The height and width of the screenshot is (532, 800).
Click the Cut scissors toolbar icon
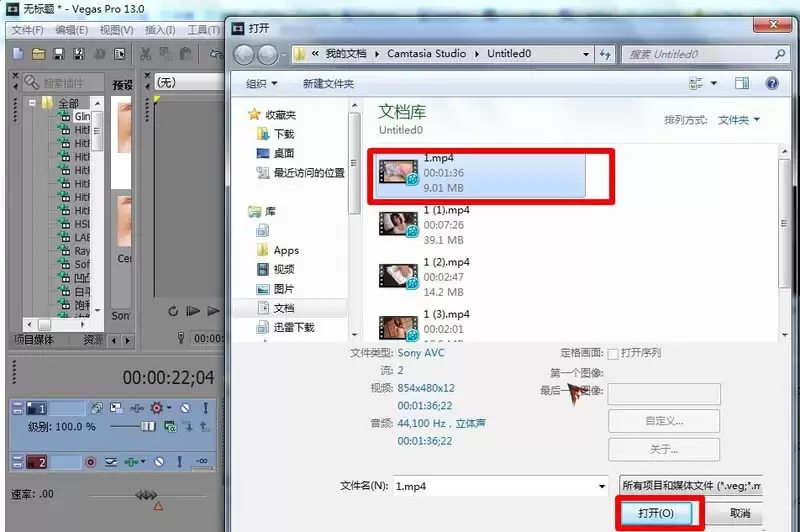(x=146, y=54)
